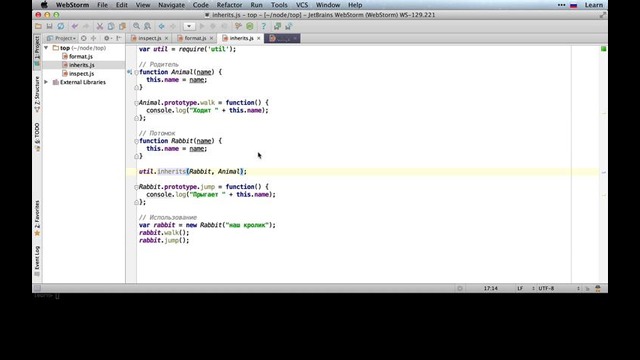Image resolution: width=640 pixels, height=360 pixels.
Task: Click the Debug toolbar icon
Action: click(x=213, y=26)
